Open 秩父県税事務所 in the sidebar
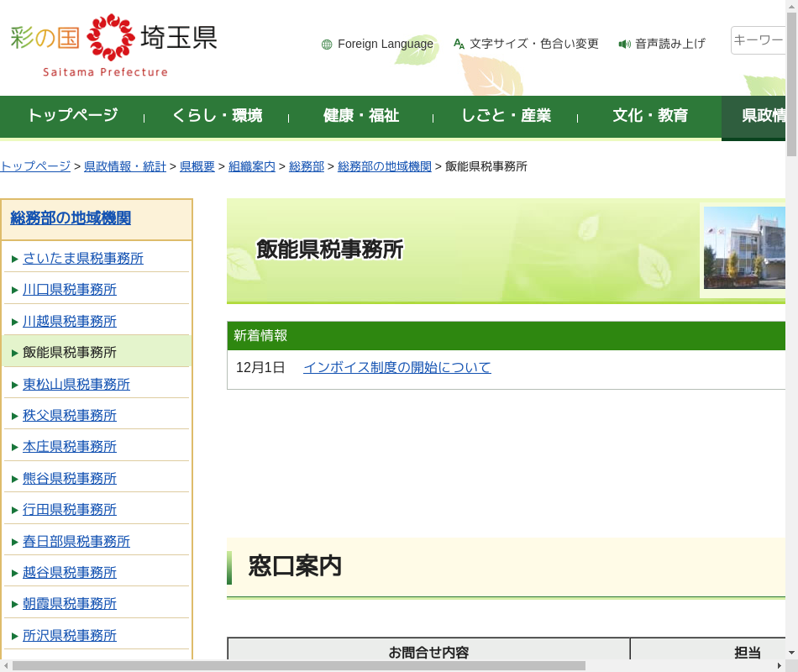Screen dimensions: 798x672 (x=70, y=416)
